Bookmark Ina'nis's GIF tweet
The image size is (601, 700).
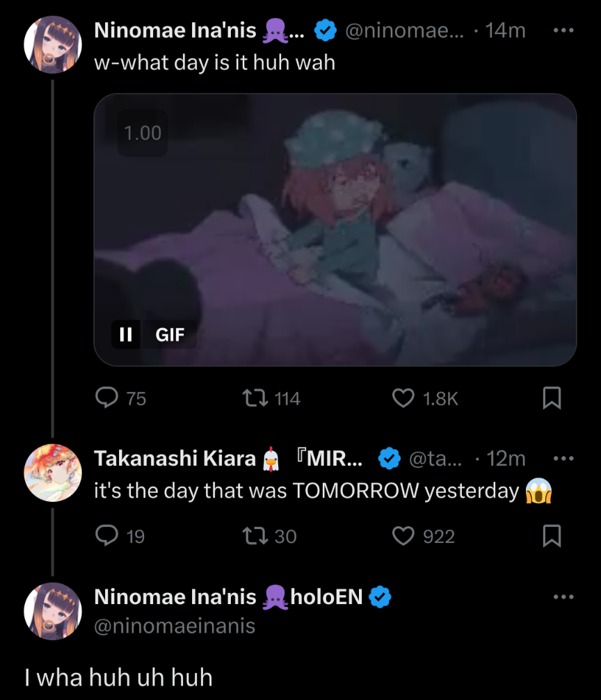551,398
